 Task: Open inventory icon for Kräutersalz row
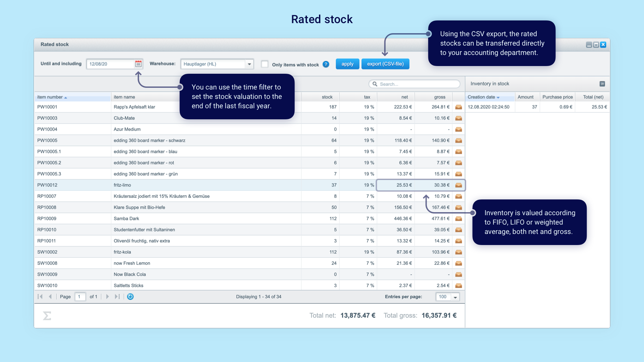click(x=459, y=196)
